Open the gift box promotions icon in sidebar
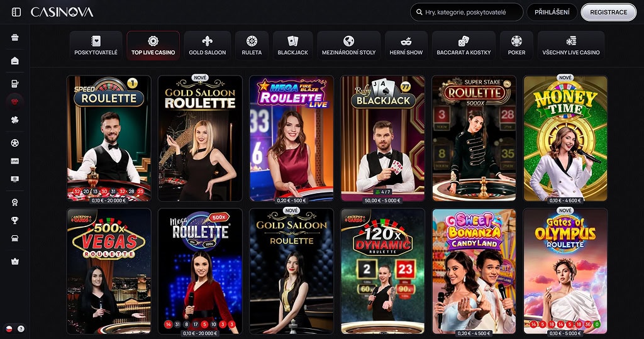This screenshot has width=644, height=339. point(15,38)
